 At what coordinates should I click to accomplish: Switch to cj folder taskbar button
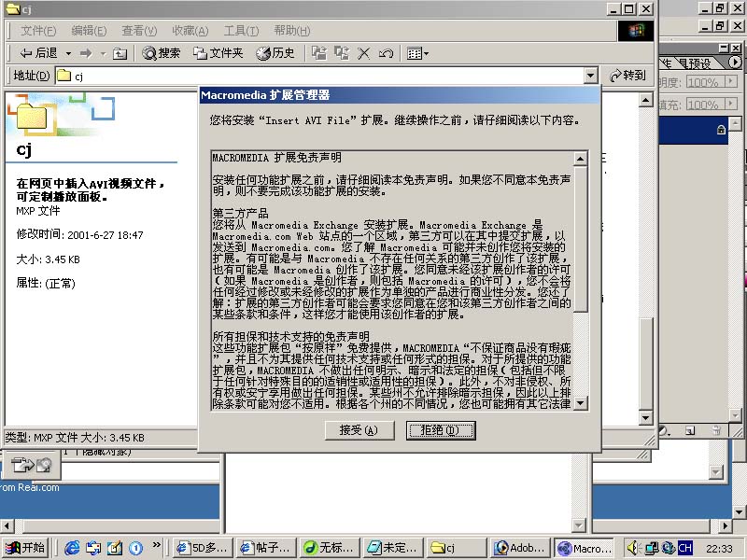(457, 548)
